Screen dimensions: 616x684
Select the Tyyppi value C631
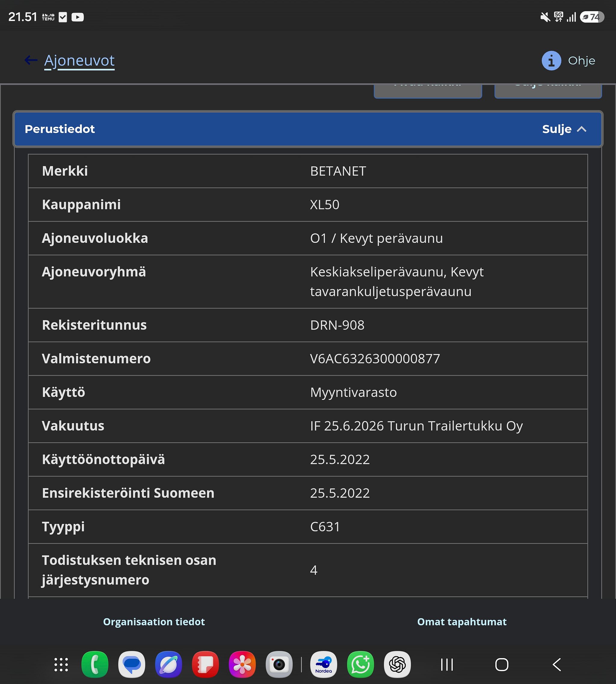coord(325,527)
